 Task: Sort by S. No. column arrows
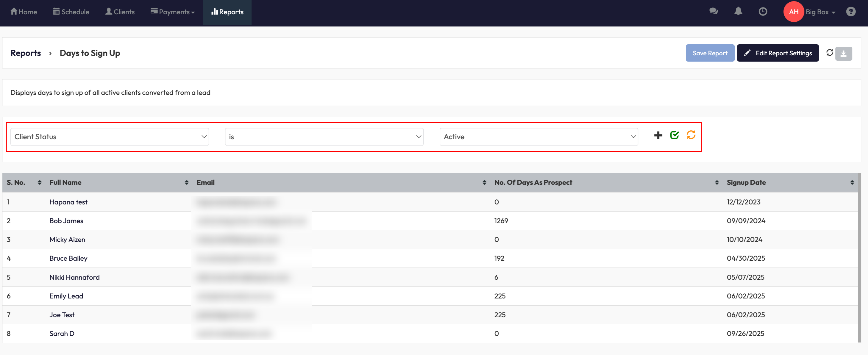(39, 182)
